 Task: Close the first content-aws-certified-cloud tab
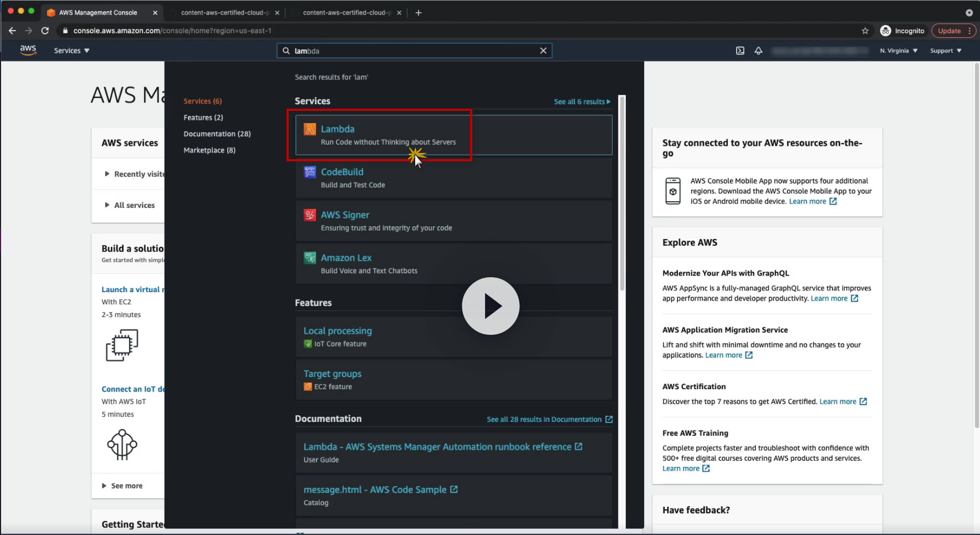[277, 12]
